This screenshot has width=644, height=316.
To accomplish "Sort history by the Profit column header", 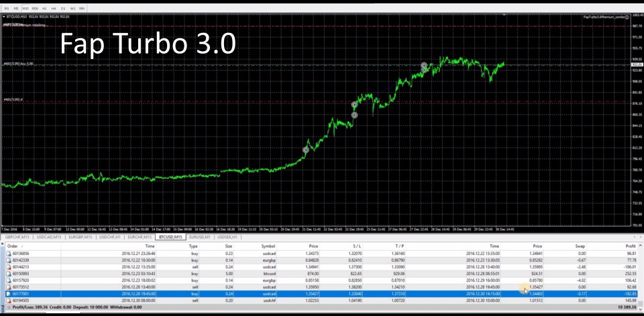I will [631, 246].
